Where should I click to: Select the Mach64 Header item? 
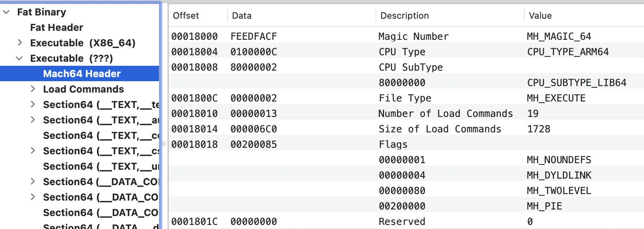pos(82,74)
